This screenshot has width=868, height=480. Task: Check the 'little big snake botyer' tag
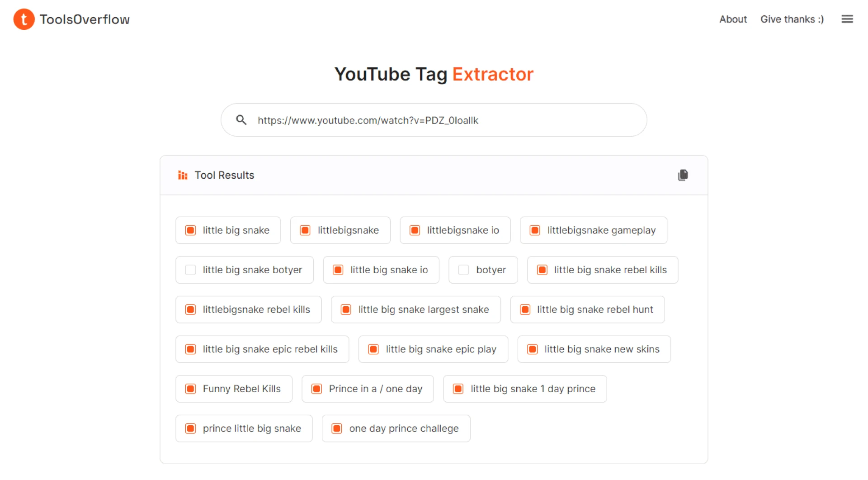(x=191, y=270)
